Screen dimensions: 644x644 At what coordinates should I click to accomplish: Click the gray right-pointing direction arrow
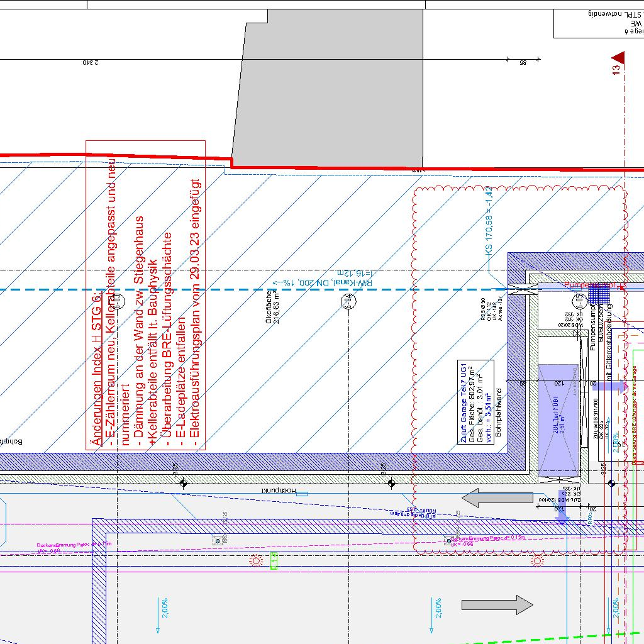coord(497,605)
